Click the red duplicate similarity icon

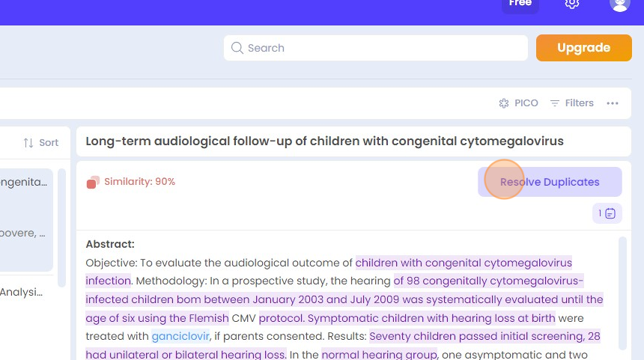93,183
